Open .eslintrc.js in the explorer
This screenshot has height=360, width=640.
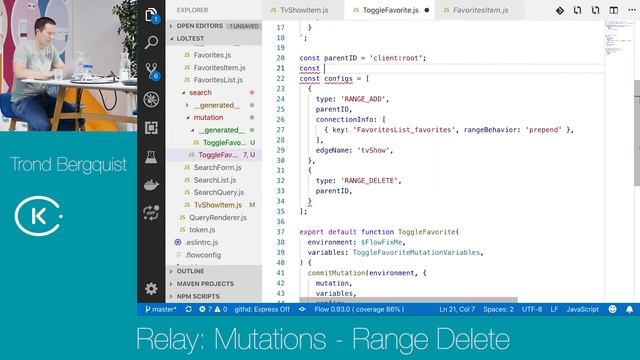pos(201,242)
